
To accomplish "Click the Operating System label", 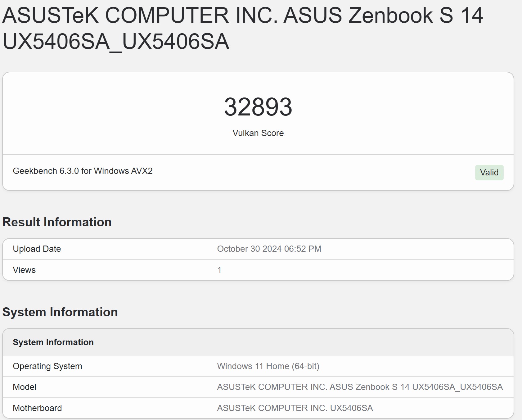I will (x=47, y=366).
